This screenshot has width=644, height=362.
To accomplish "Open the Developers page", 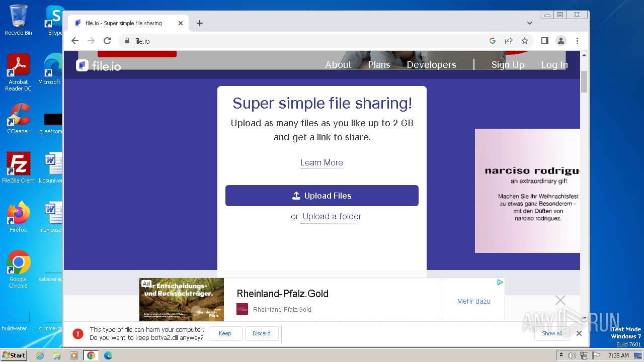I will point(431,65).
